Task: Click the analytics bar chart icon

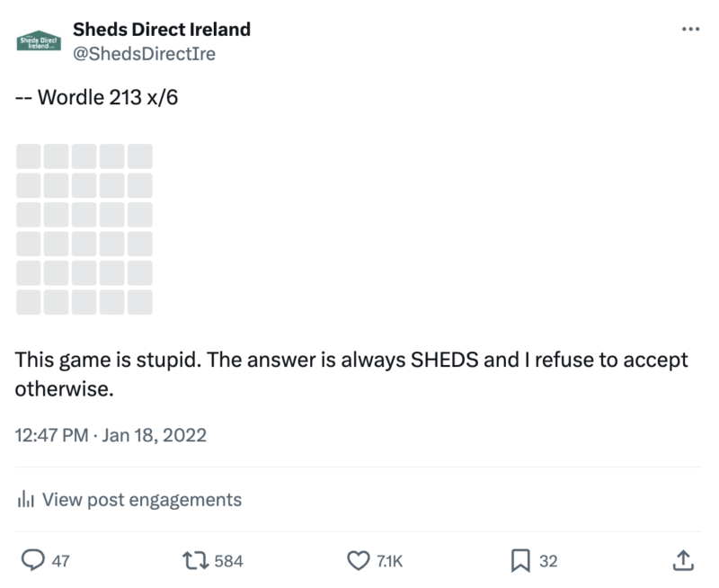Action: point(26,499)
